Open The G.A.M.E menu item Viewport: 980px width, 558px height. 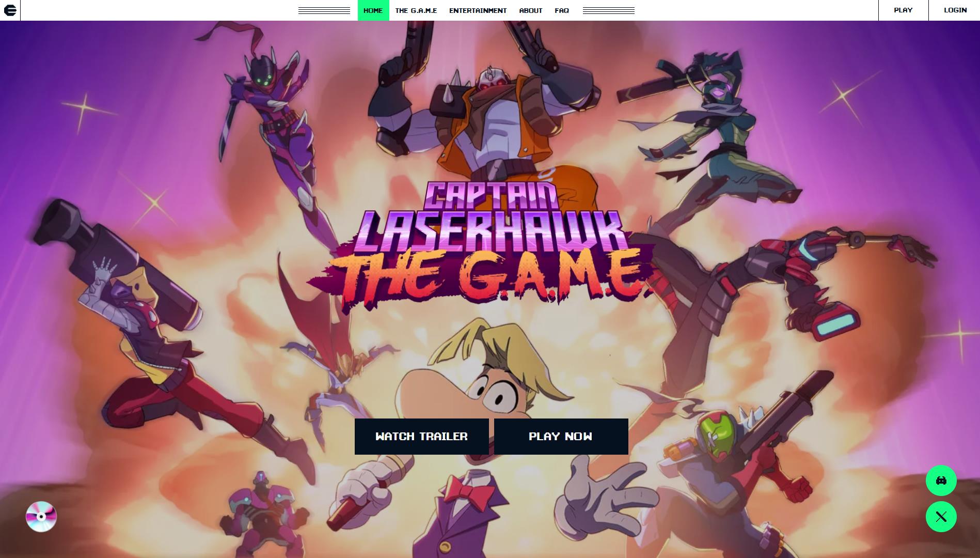pos(416,10)
